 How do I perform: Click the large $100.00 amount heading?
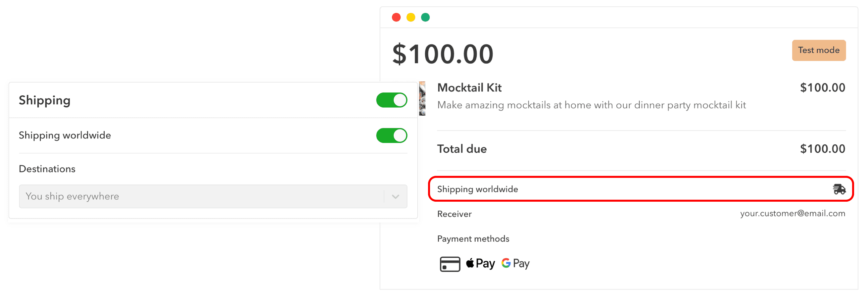pyautogui.click(x=443, y=54)
